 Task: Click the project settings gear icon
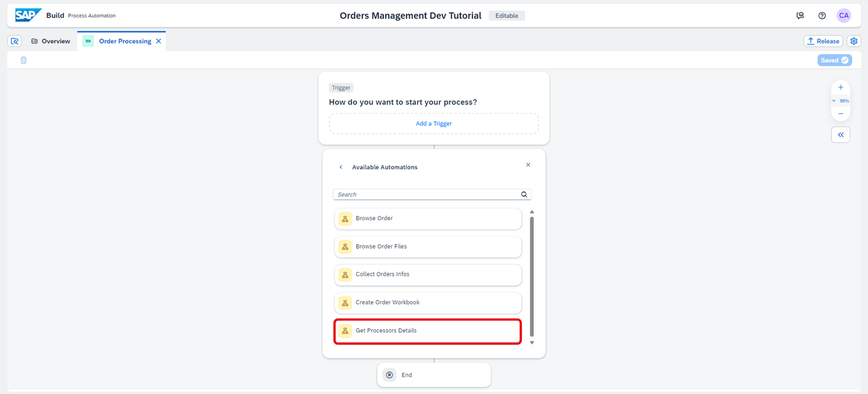tap(854, 41)
